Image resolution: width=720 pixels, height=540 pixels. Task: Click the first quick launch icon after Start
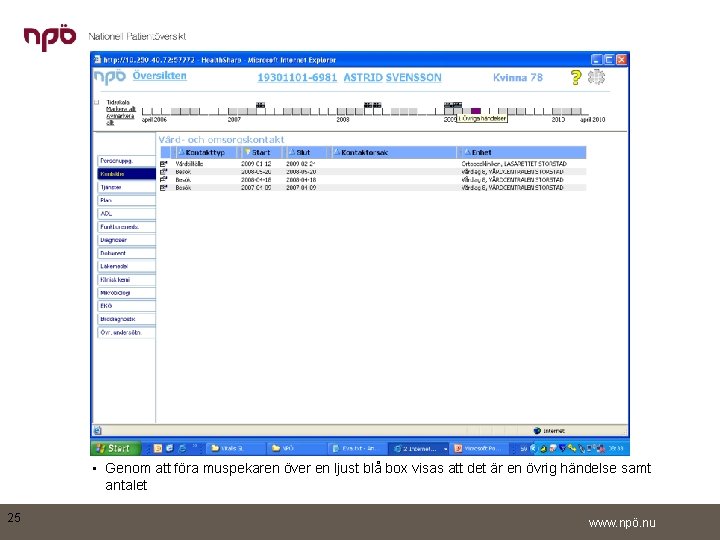point(158,448)
